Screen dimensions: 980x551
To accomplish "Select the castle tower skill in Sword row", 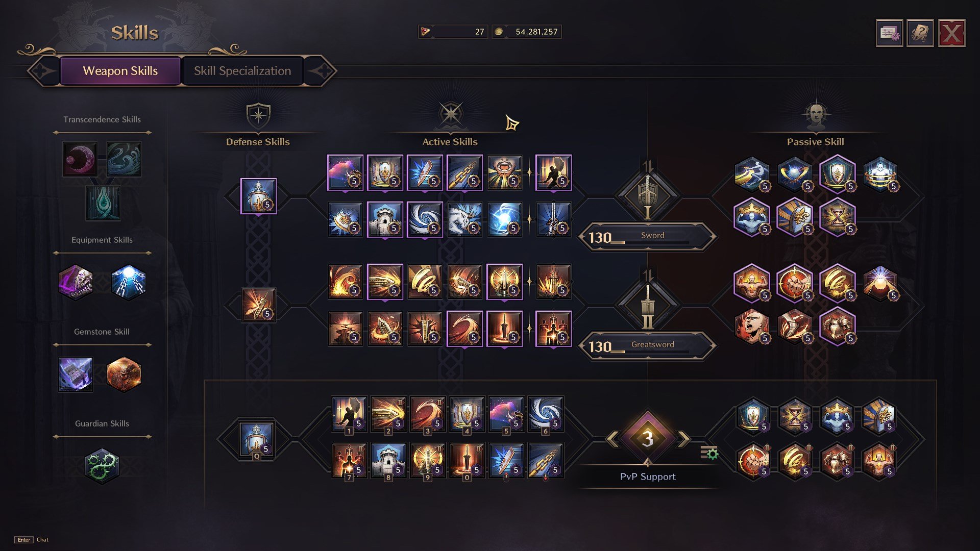I will pyautogui.click(x=385, y=220).
